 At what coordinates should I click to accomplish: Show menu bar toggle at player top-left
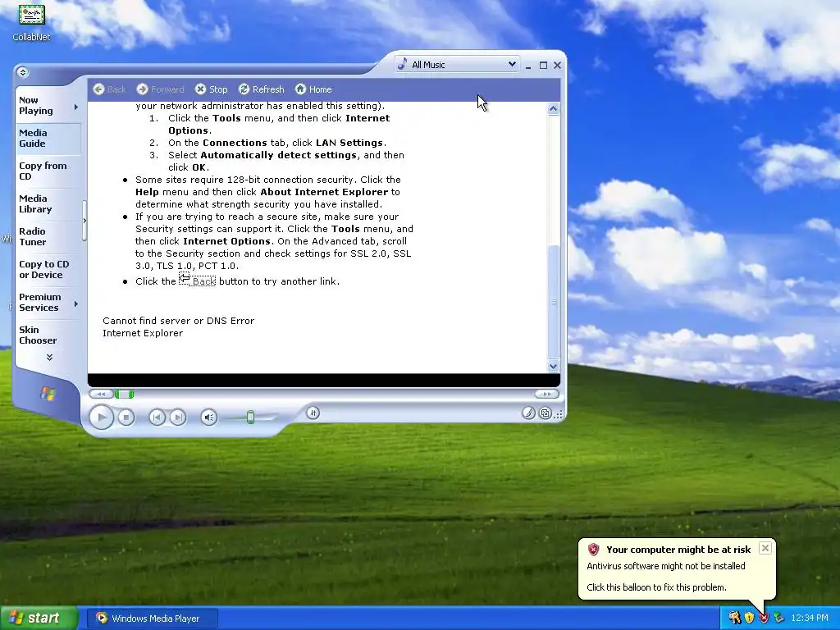[x=22, y=72]
